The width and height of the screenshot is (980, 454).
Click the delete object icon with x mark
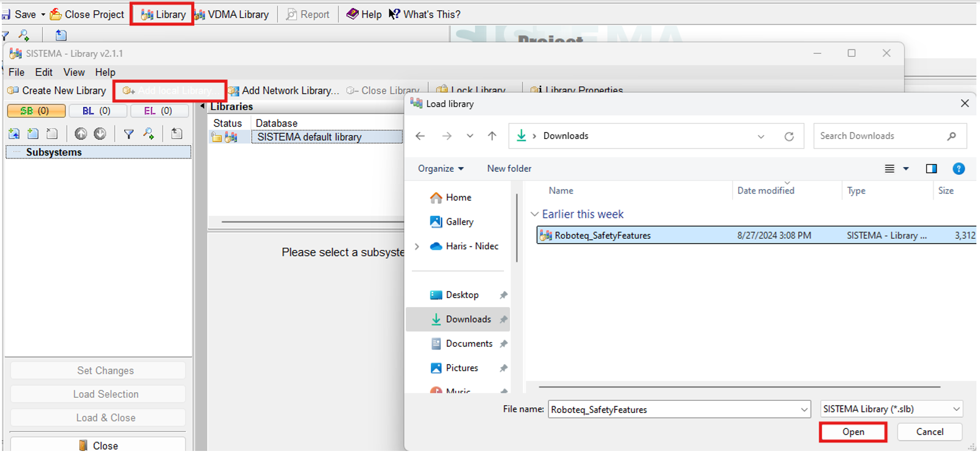53,133
